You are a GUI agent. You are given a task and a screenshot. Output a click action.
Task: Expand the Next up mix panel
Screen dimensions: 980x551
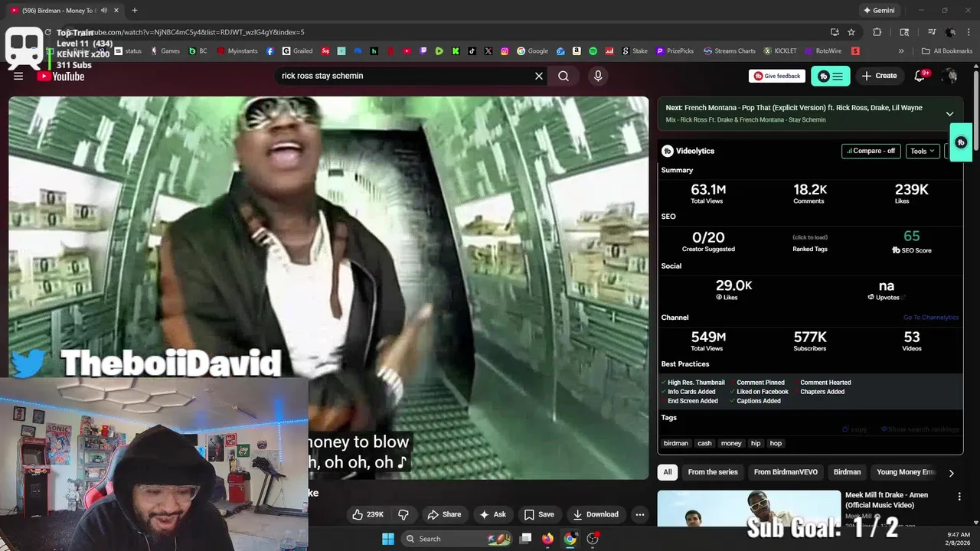pos(949,113)
